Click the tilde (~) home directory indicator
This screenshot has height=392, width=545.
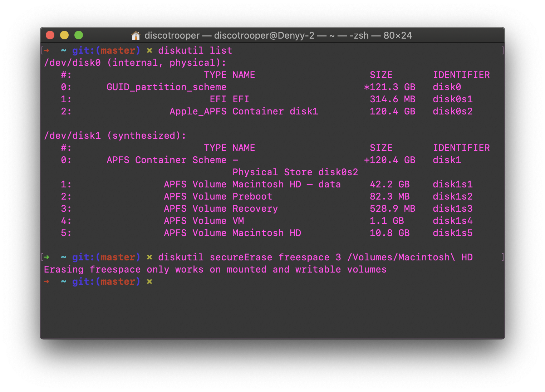63,50
